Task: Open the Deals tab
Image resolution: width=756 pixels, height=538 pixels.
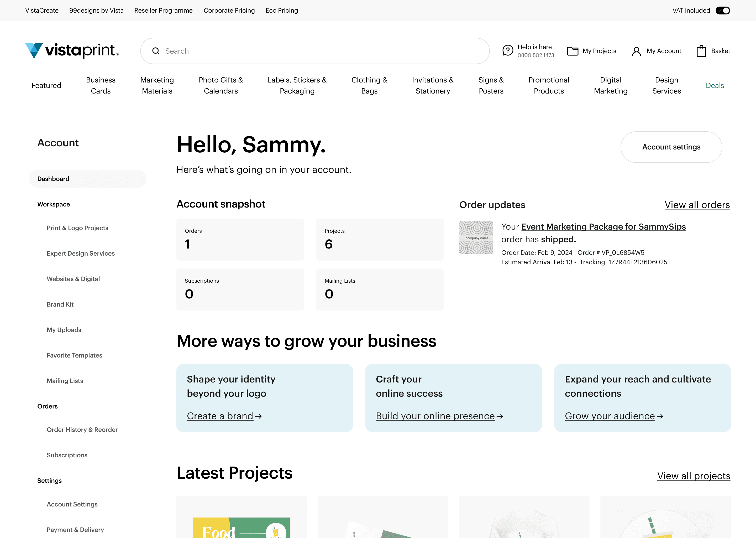Action: [715, 85]
